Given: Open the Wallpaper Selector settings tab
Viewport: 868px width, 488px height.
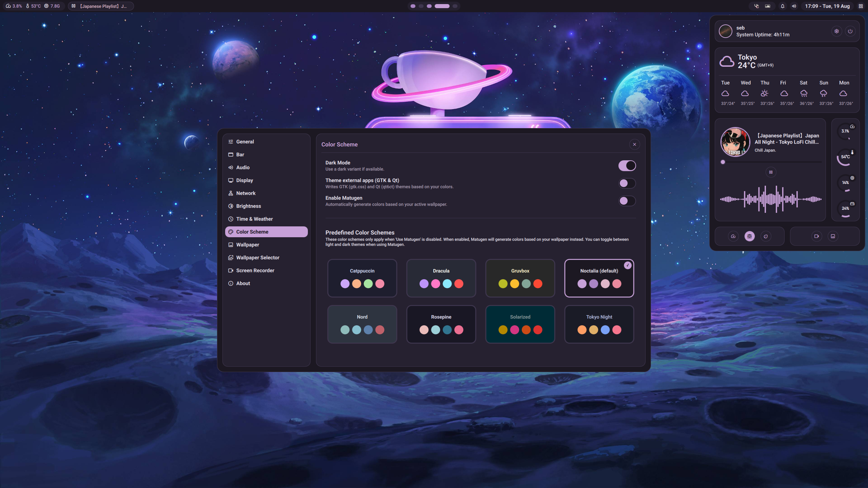Looking at the screenshot, I should 258,258.
